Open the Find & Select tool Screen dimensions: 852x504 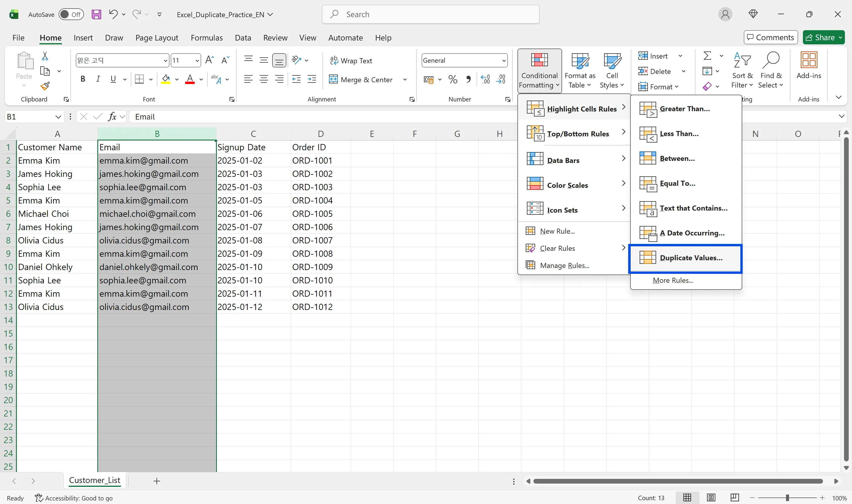point(771,70)
